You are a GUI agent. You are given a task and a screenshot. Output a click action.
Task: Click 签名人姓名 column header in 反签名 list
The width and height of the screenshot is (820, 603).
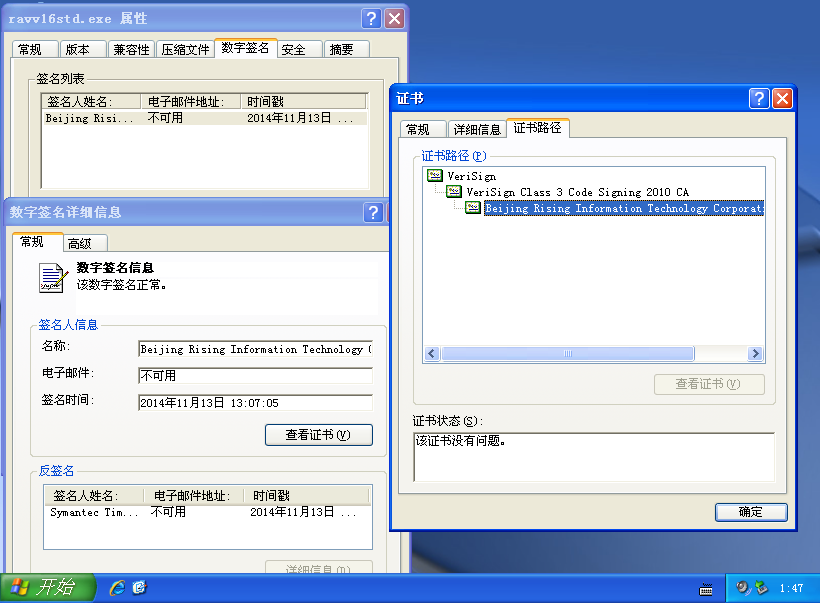tap(94, 495)
